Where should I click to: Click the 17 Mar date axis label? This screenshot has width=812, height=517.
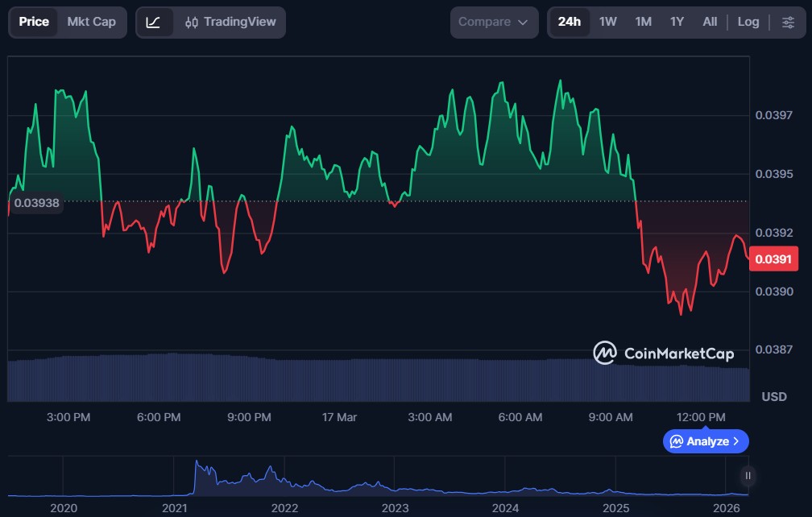click(x=339, y=417)
